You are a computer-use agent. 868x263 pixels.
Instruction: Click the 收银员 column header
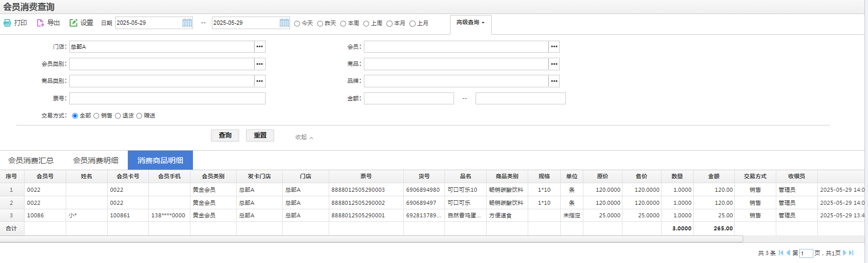point(797,177)
